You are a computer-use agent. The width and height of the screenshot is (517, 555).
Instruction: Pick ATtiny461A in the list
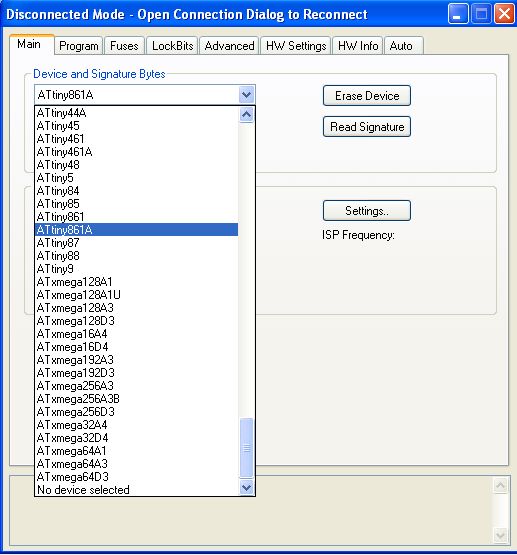pos(137,152)
